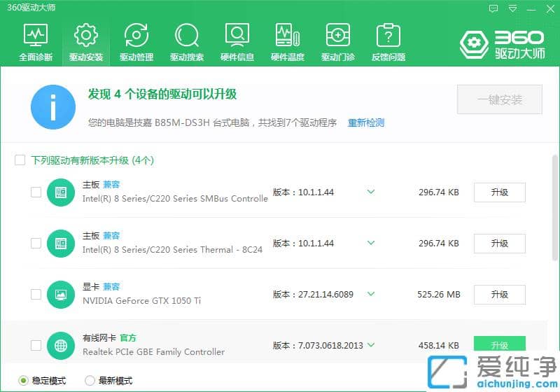Viewport: 560px width, 392px height.
Task: Click green 升级 for Realtek network card
Action: click(x=500, y=344)
